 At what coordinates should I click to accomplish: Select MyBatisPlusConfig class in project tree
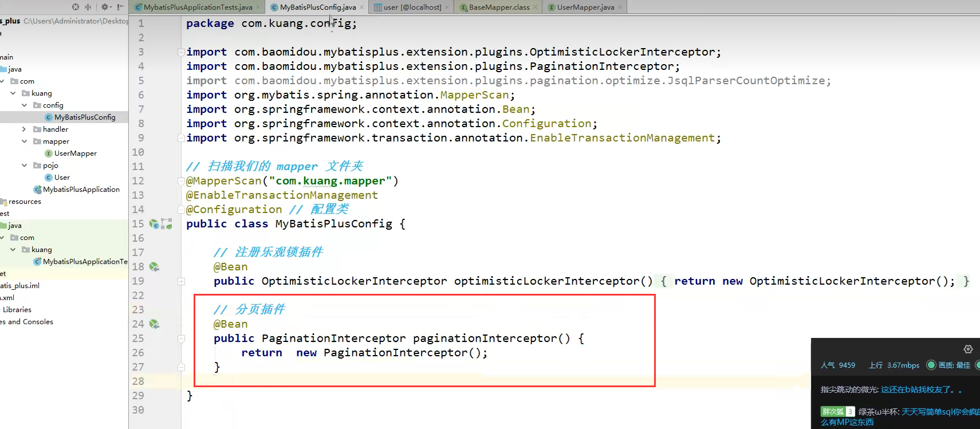click(x=85, y=117)
